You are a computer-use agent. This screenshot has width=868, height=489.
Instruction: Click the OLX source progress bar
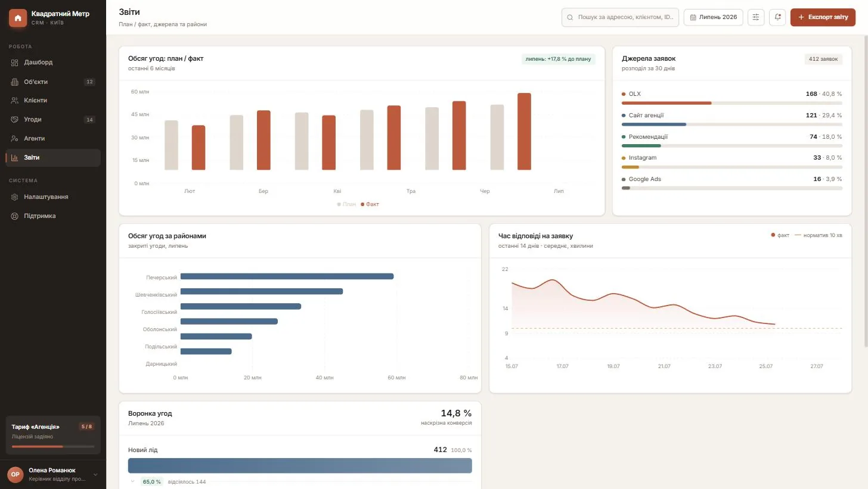732,103
